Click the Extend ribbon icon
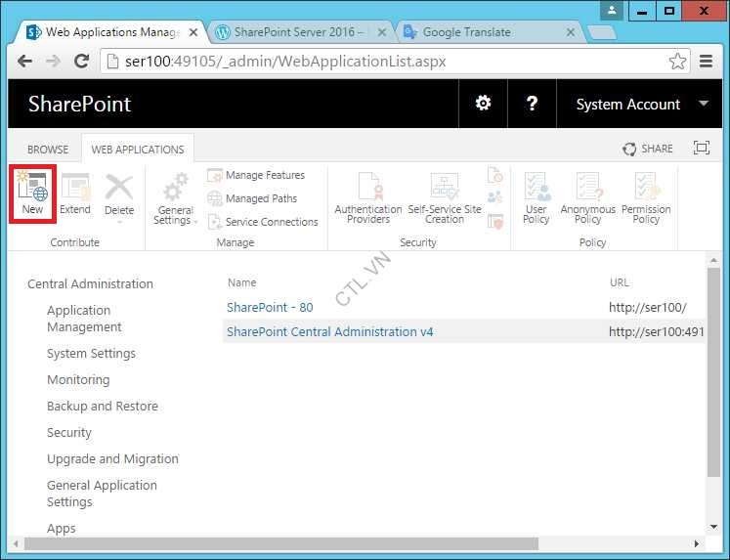Screen dimensions: 730x560 coord(75,193)
